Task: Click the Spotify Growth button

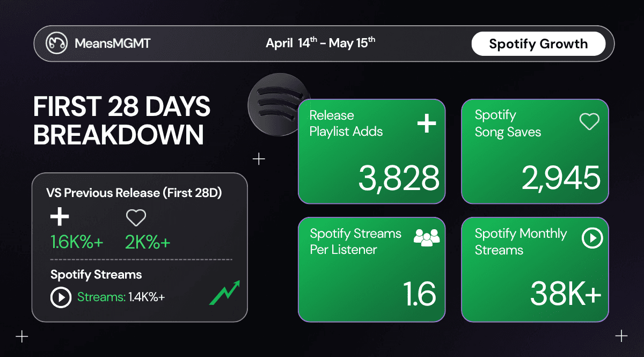Action: pyautogui.click(x=538, y=44)
